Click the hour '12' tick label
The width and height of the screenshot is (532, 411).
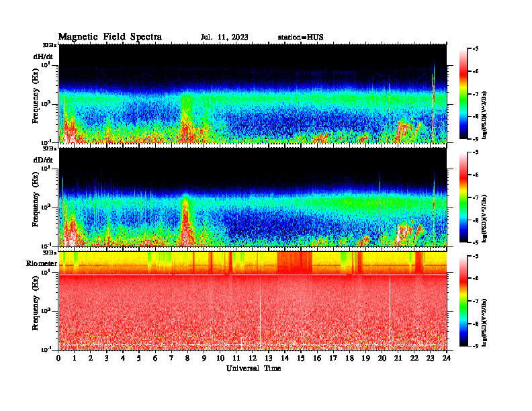[253, 358]
